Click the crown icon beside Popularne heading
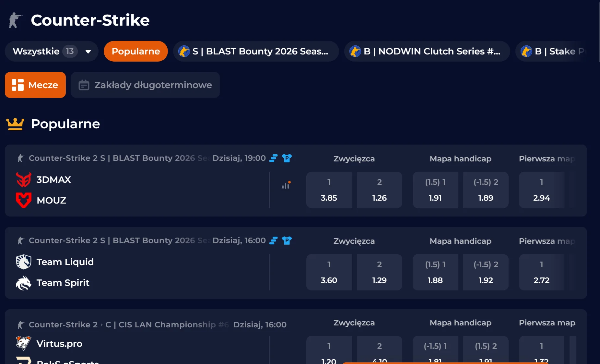Viewport: 600px width, 364px height. coord(15,124)
